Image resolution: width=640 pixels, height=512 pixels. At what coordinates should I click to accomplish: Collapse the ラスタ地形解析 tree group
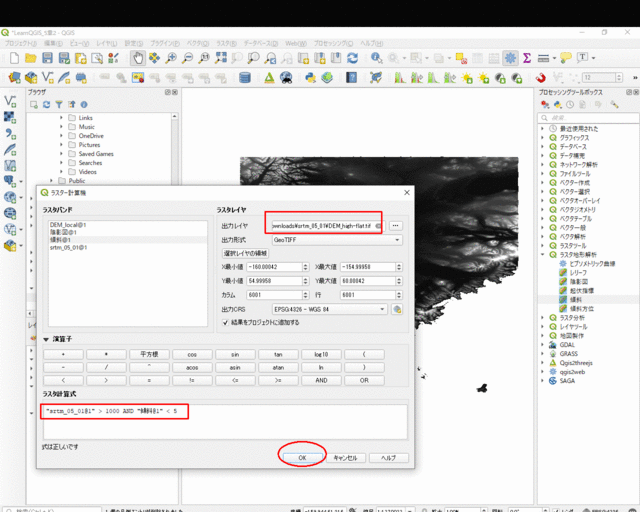543,255
